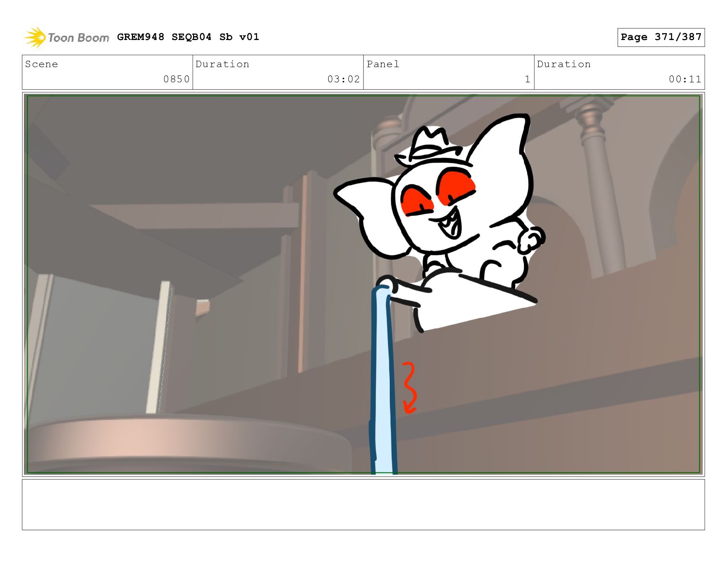Click the scene duration value 03:02
The height and width of the screenshot is (563, 728).
click(x=343, y=79)
